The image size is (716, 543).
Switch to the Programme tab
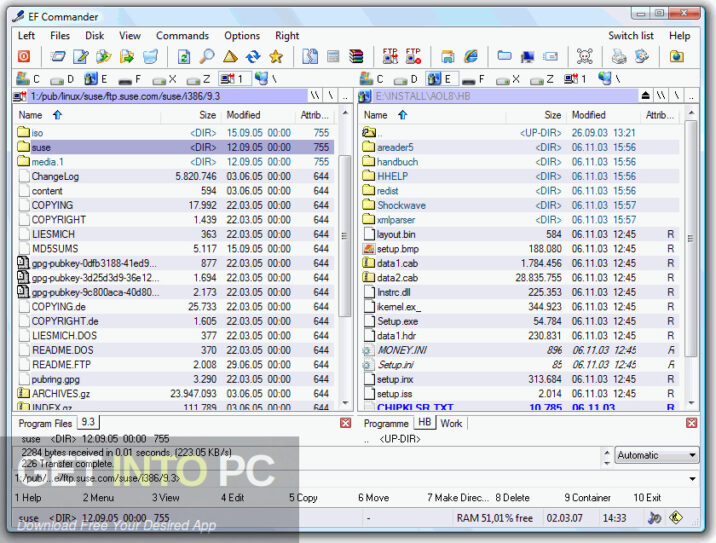point(386,423)
